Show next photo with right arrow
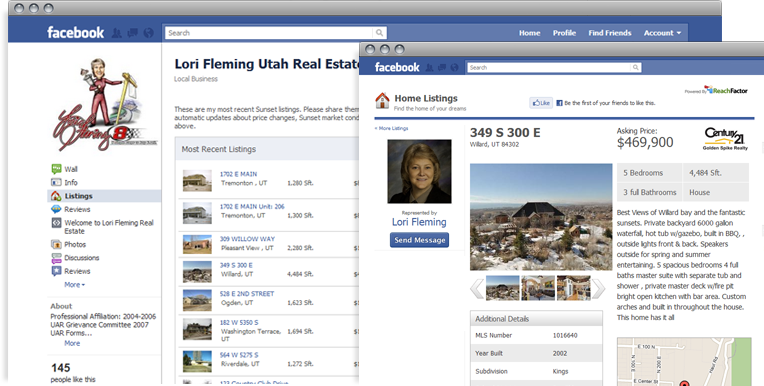 click(x=598, y=289)
